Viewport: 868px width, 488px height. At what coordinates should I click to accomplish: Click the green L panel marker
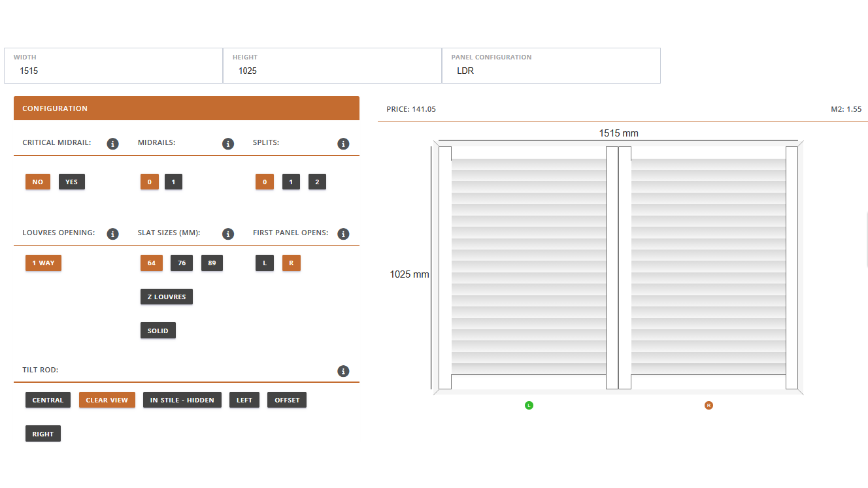(x=529, y=405)
